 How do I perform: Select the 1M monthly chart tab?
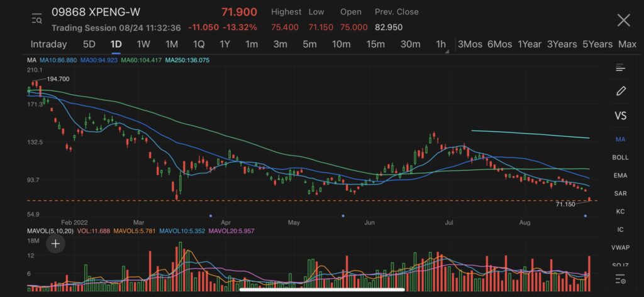[x=171, y=45]
